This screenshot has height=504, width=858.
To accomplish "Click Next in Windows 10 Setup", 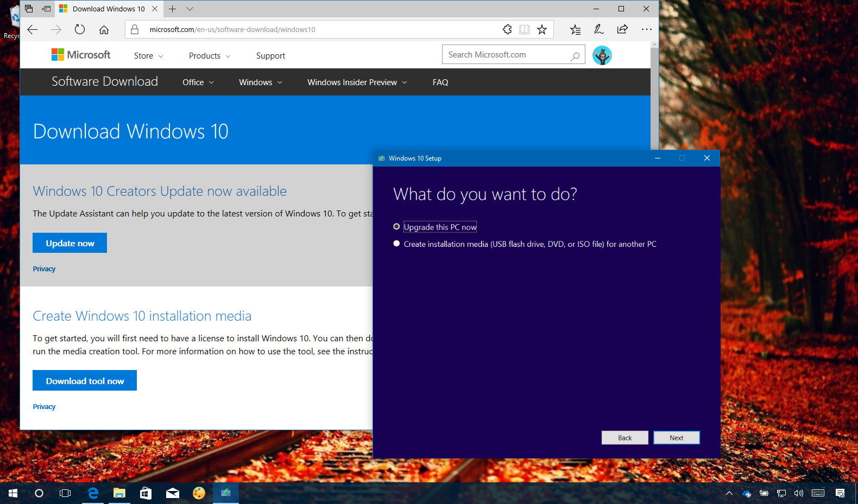I will click(677, 438).
